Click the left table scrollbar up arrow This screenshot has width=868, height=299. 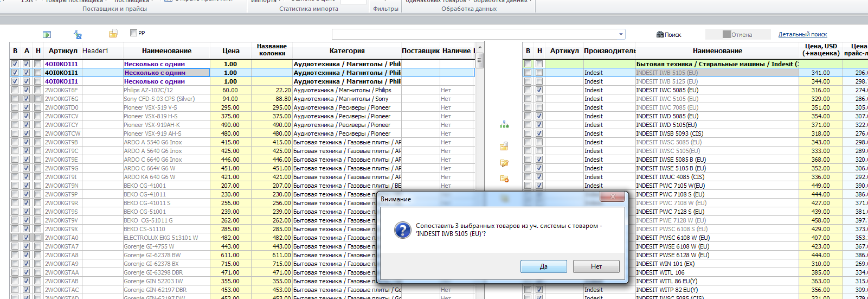coord(480,48)
